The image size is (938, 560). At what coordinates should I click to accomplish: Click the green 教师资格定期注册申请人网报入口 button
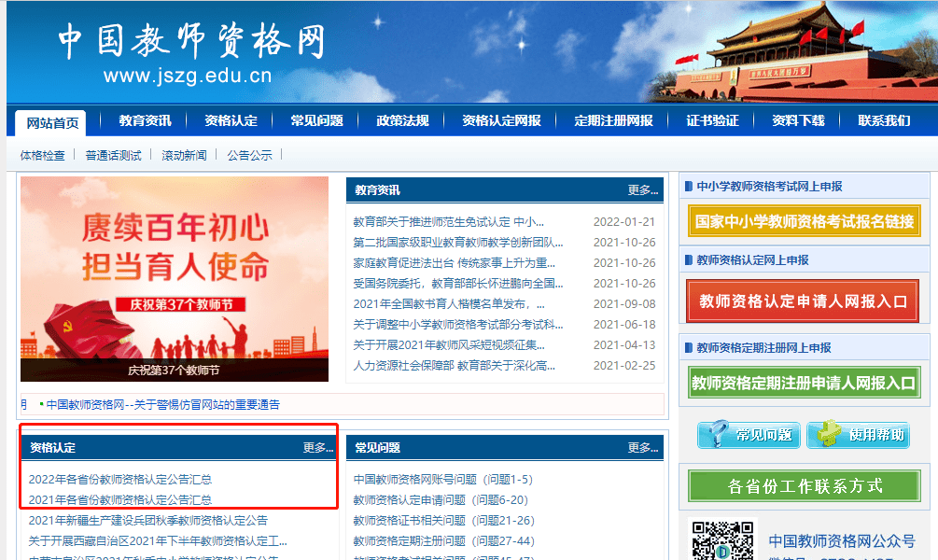[x=804, y=383]
